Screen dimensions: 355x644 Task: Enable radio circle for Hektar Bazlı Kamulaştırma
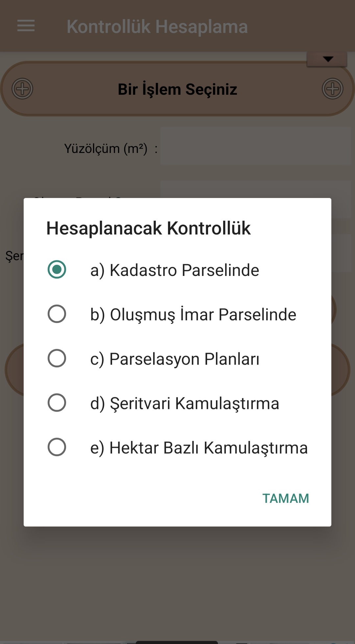click(57, 447)
